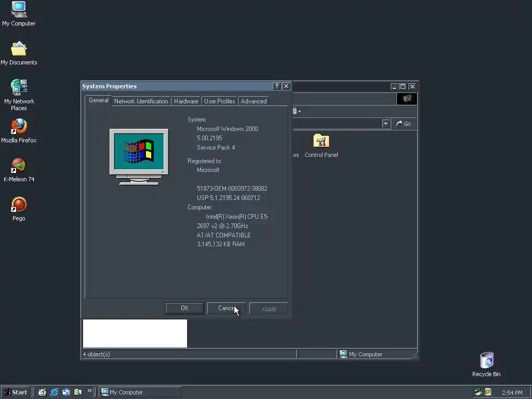532x399 pixels.
Task: Click the 4 object(s) status bar text
Action: click(x=96, y=354)
